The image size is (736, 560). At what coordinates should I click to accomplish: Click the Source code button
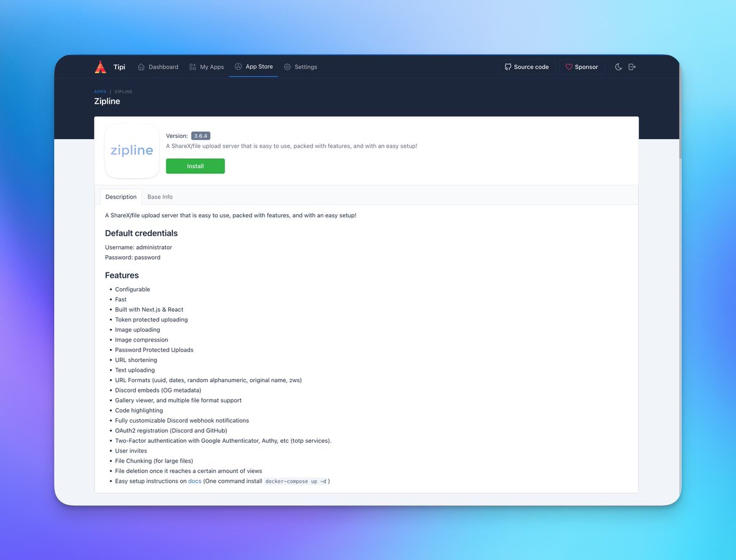tap(527, 66)
